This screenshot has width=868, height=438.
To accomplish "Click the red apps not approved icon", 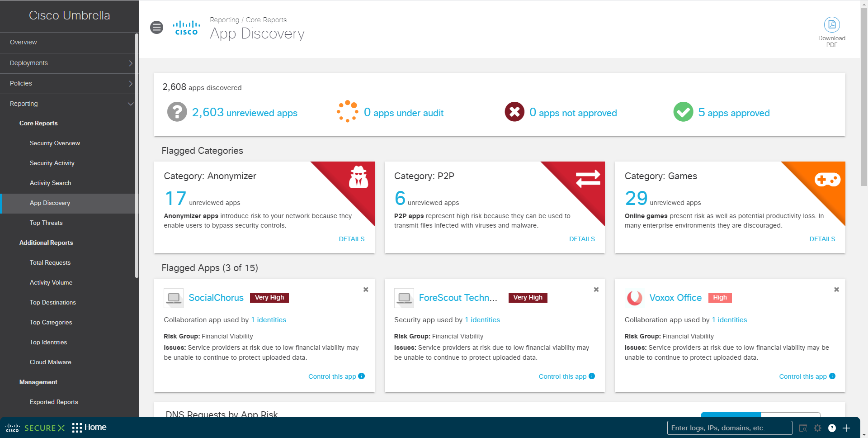I will [x=514, y=111].
